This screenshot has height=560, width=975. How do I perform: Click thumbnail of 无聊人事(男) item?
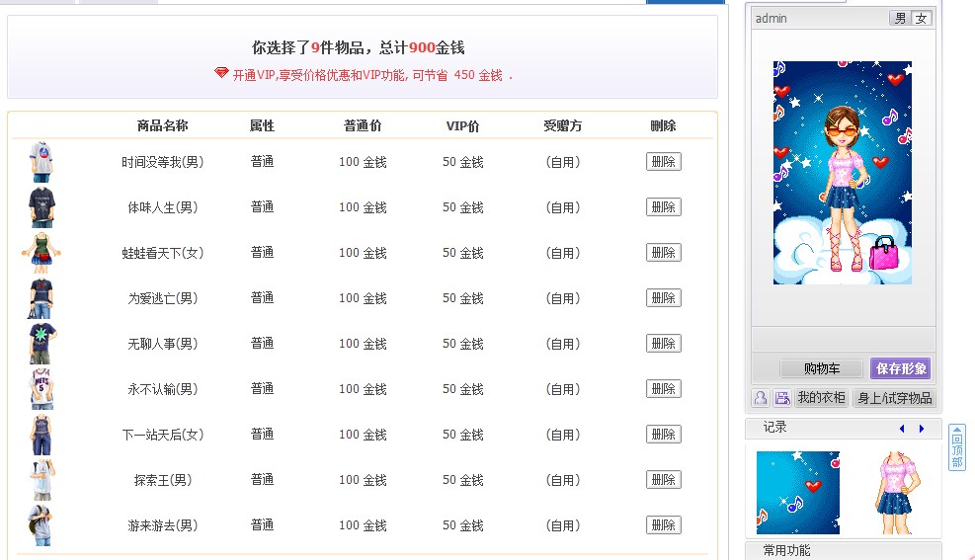pos(41,343)
